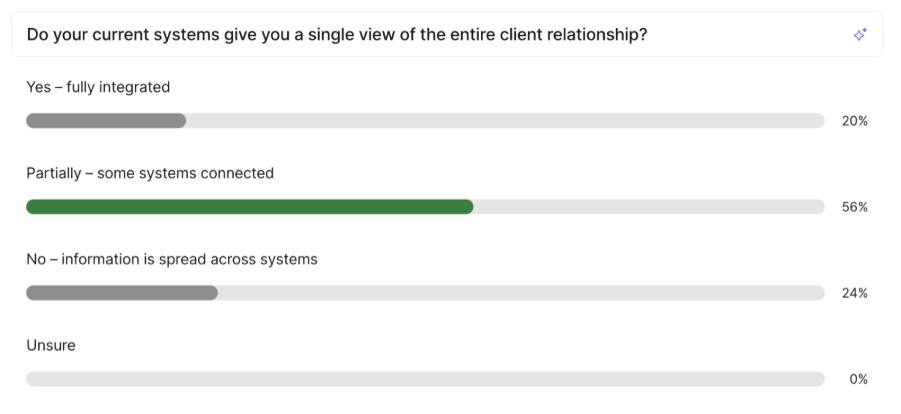Click the 0% result value
901x414 pixels.
tap(858, 379)
